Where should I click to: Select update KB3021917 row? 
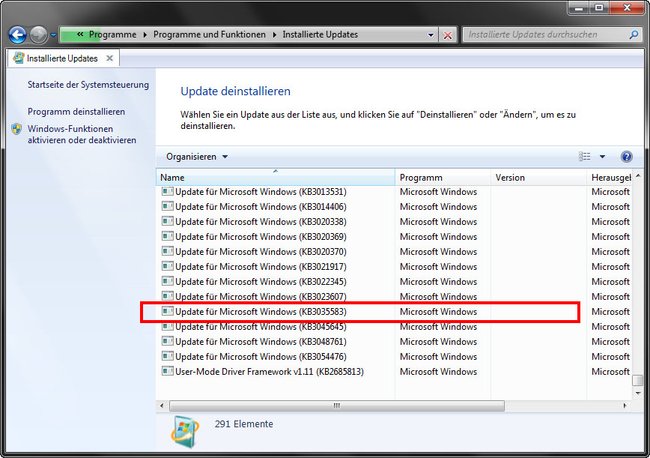click(x=395, y=267)
